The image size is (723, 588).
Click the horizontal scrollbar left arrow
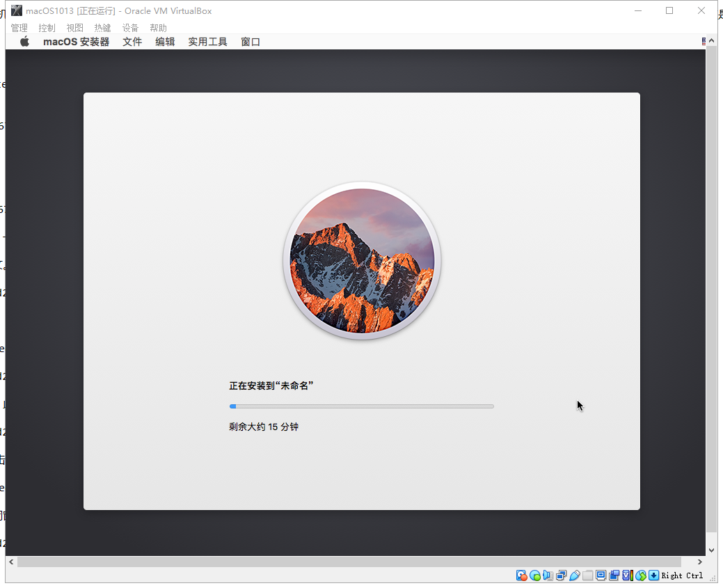(11, 562)
